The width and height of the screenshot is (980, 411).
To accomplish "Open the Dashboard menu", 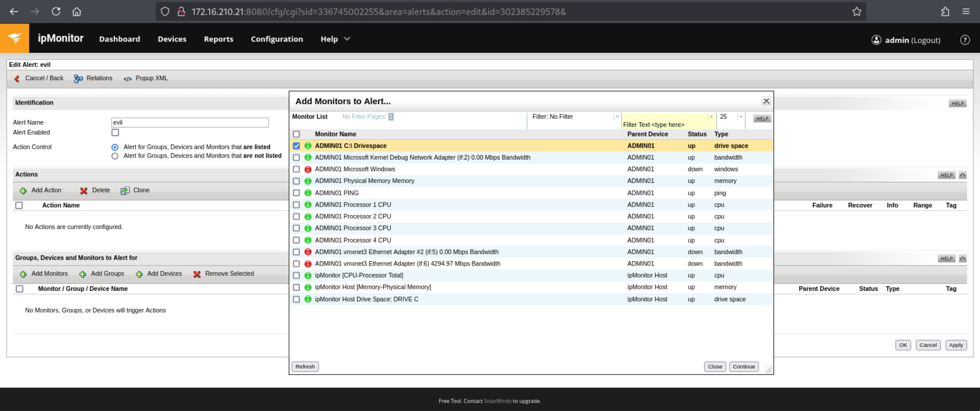I will pos(120,39).
